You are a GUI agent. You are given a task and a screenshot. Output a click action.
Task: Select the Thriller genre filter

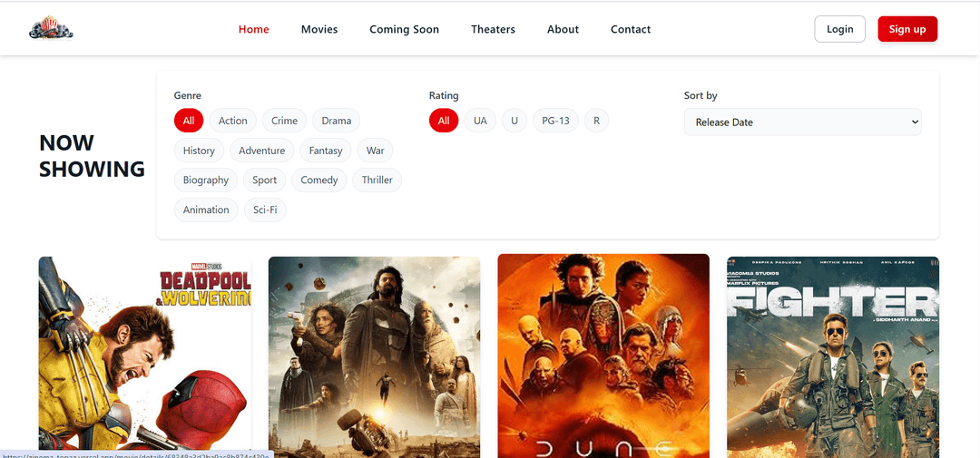pos(377,180)
